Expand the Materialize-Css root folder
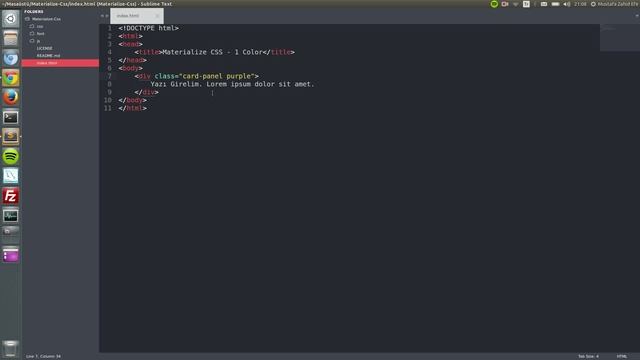 46,19
